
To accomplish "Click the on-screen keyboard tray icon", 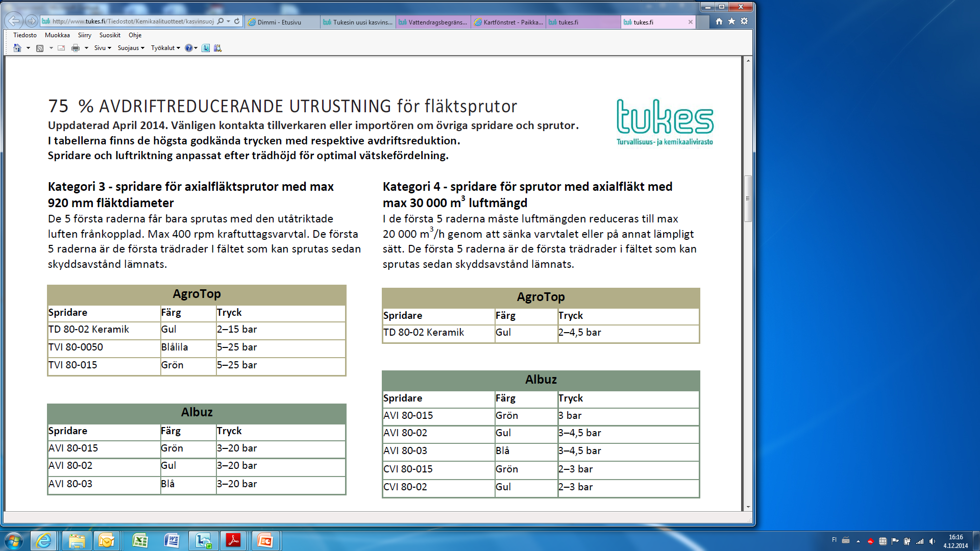I will [x=846, y=541].
